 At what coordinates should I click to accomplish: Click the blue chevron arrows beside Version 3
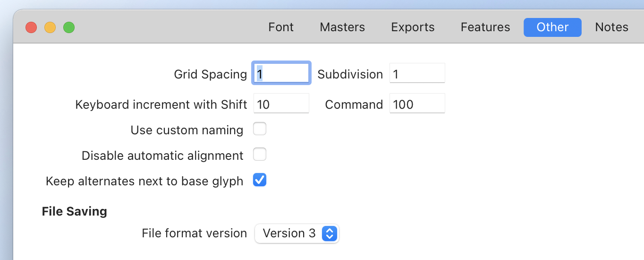[329, 234]
